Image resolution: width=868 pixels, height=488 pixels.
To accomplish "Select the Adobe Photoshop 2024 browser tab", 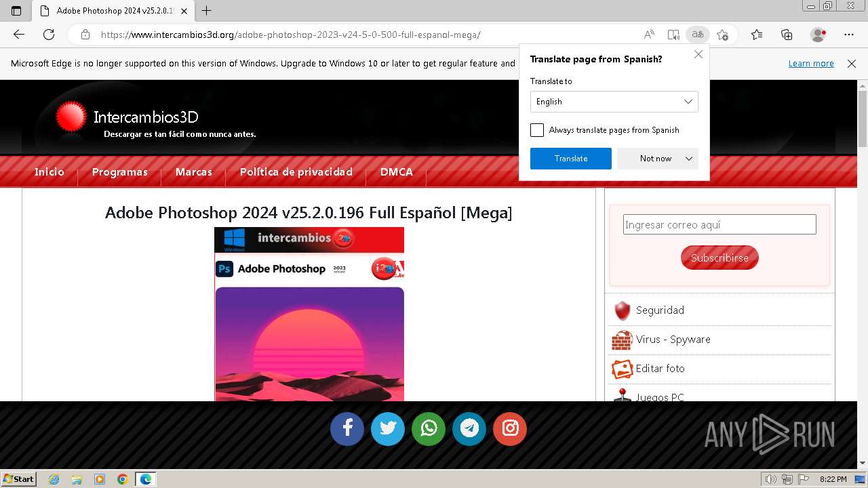I will point(114,11).
